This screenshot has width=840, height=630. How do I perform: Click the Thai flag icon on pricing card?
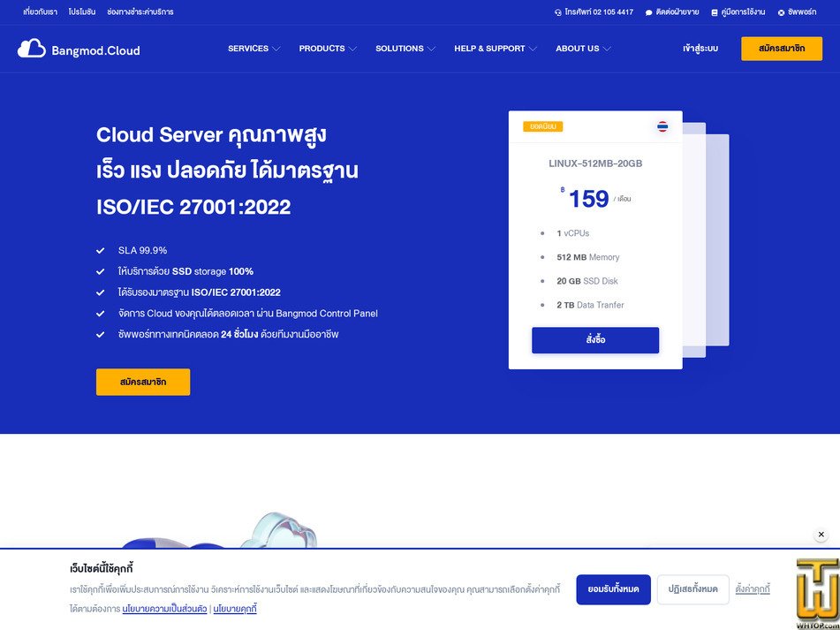click(662, 126)
